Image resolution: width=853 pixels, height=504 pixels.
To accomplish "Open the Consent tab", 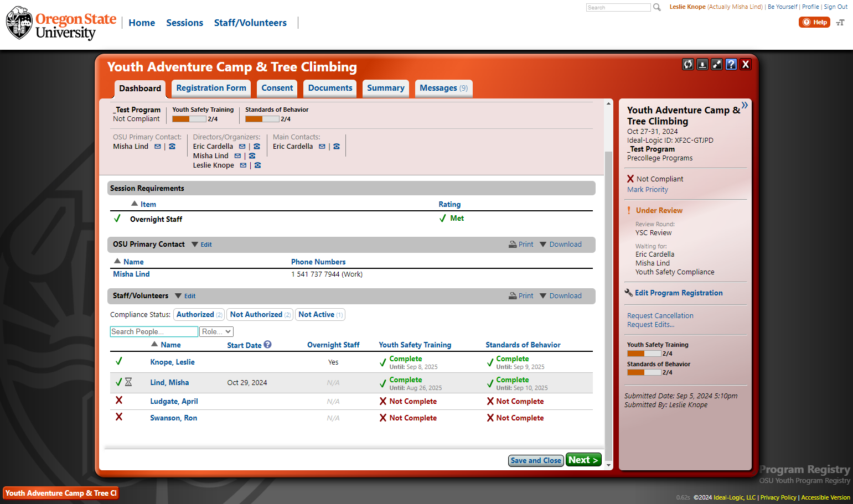I will coord(277,89).
